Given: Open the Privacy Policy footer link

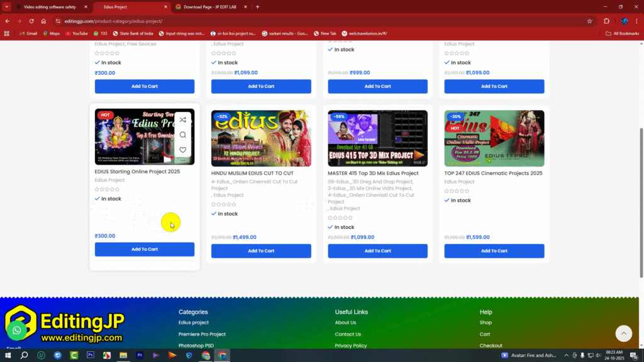Looking at the screenshot, I should (351, 346).
